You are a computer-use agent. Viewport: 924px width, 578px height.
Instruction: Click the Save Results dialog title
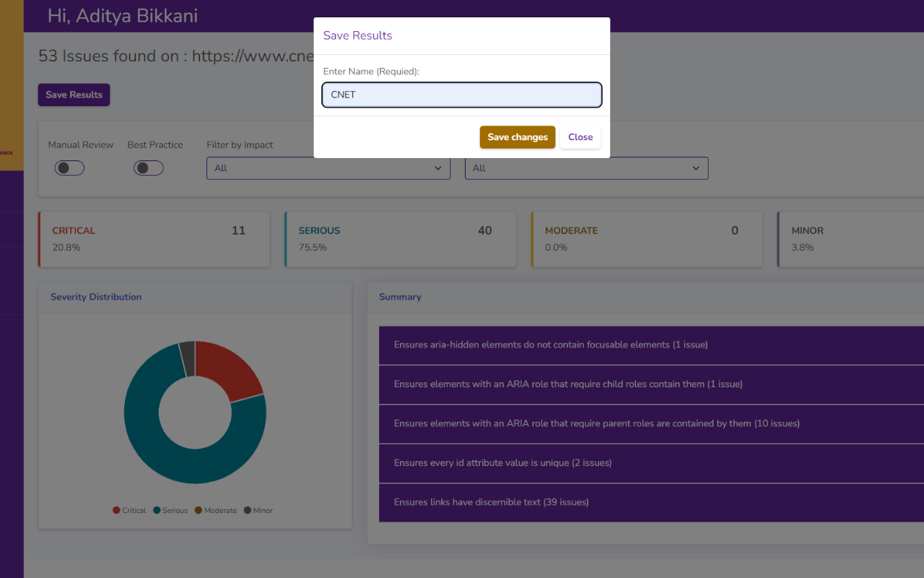(357, 35)
